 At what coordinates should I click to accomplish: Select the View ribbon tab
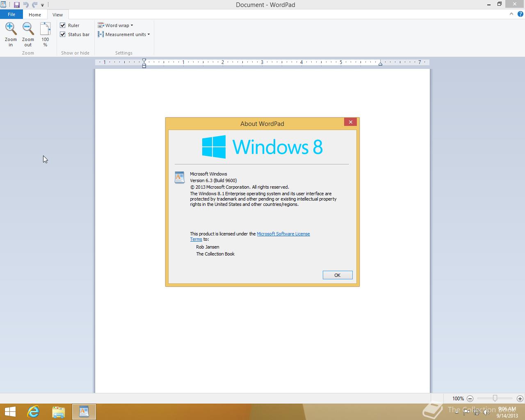[57, 15]
